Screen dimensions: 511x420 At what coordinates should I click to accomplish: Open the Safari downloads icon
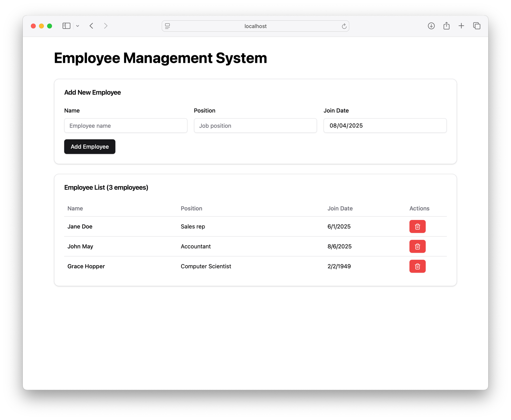(431, 26)
